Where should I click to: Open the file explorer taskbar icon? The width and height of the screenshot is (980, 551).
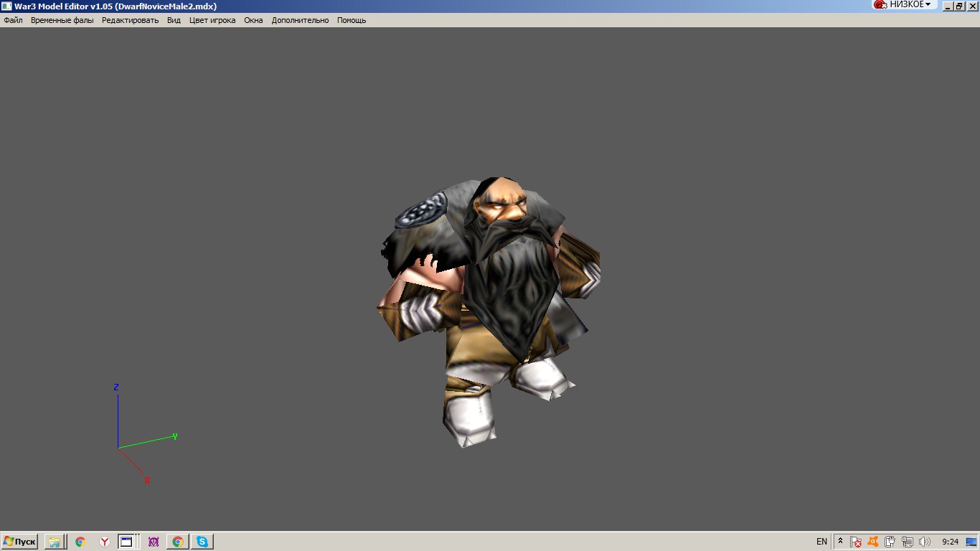point(55,542)
